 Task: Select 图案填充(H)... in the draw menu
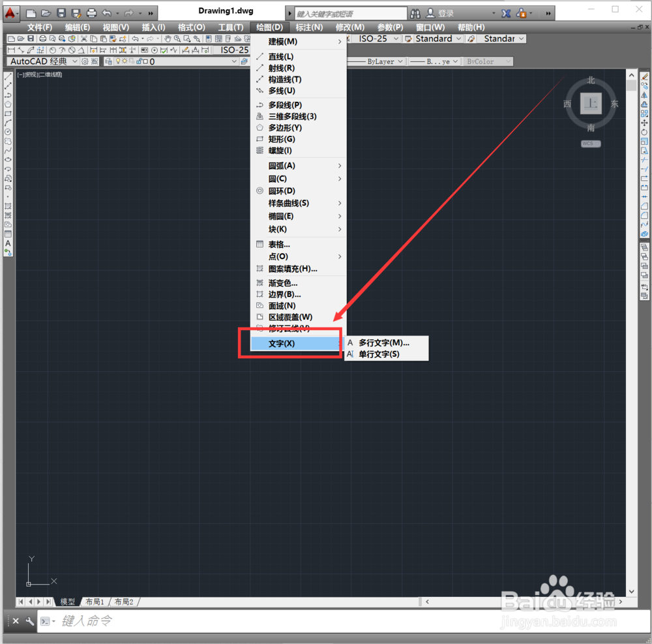[298, 269]
